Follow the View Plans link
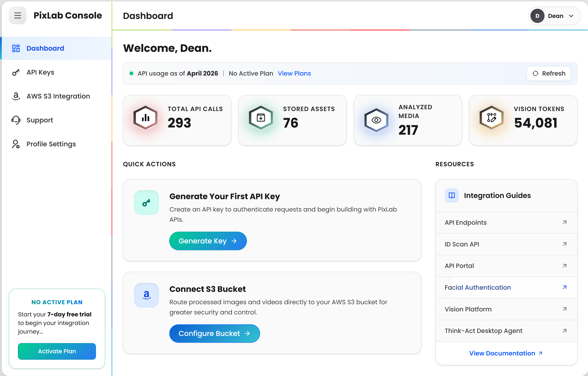 coord(294,73)
